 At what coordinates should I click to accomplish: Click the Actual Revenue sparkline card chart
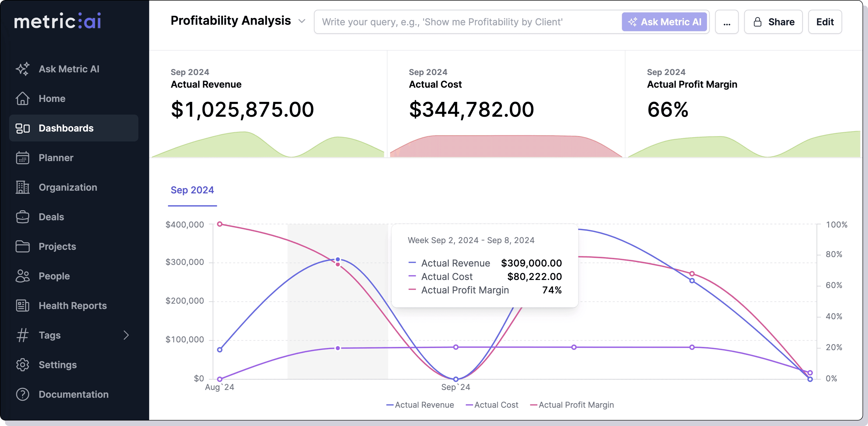click(268, 145)
